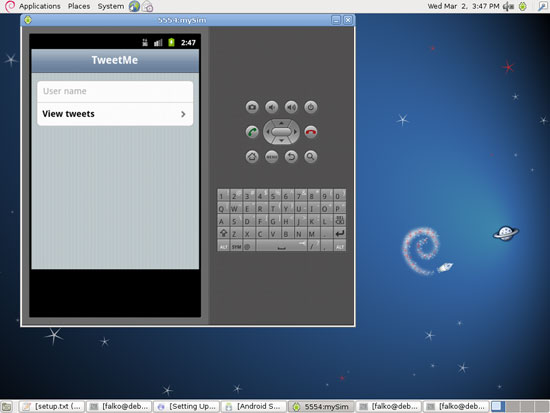Click the red end call button

tap(310, 132)
